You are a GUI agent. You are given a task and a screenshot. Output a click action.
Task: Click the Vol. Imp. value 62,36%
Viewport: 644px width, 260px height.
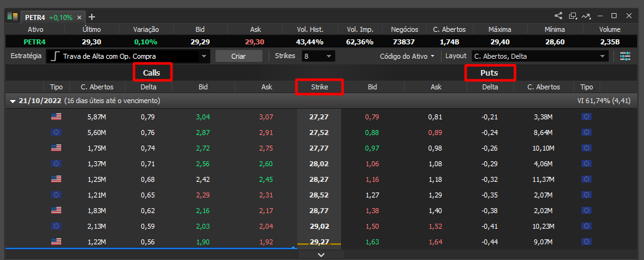point(360,42)
